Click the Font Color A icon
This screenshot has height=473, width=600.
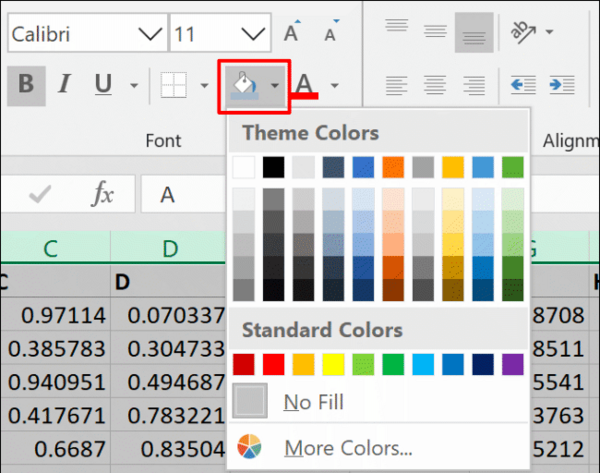pyautogui.click(x=305, y=85)
